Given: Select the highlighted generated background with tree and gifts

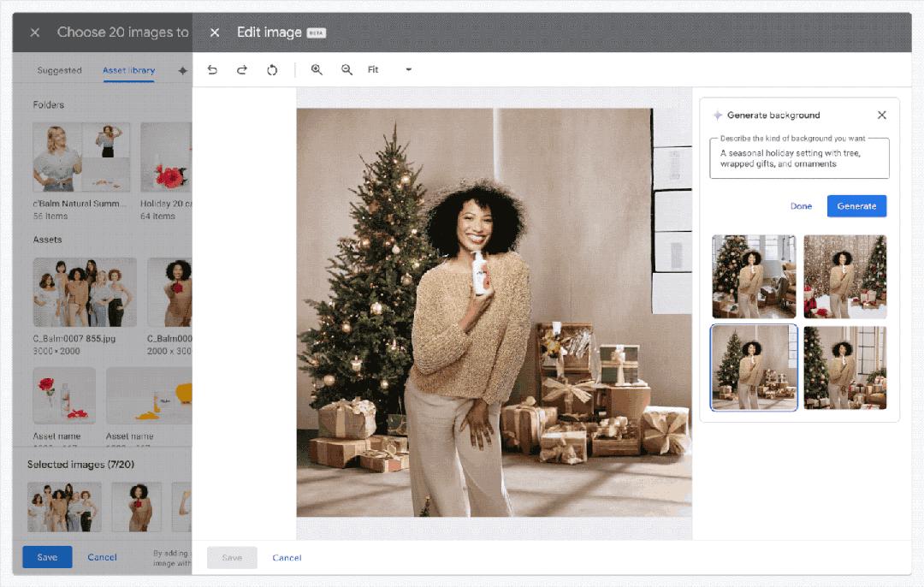Looking at the screenshot, I should [x=754, y=367].
